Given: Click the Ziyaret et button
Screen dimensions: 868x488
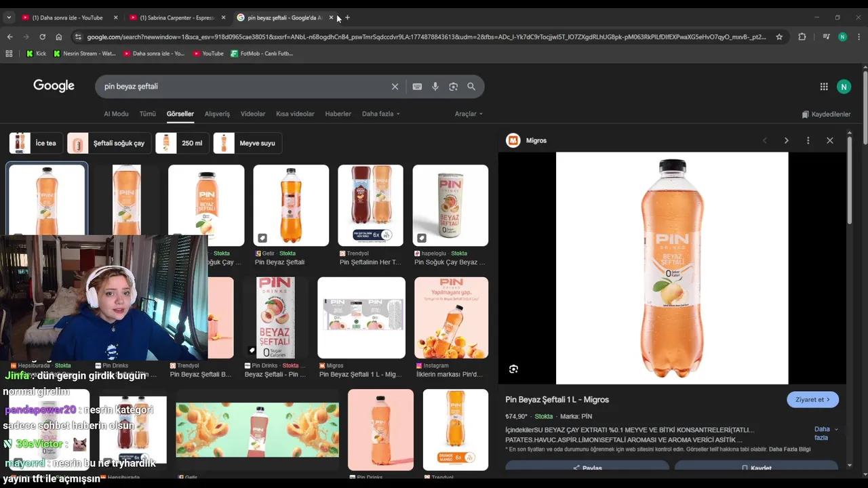Looking at the screenshot, I should click(x=812, y=400).
